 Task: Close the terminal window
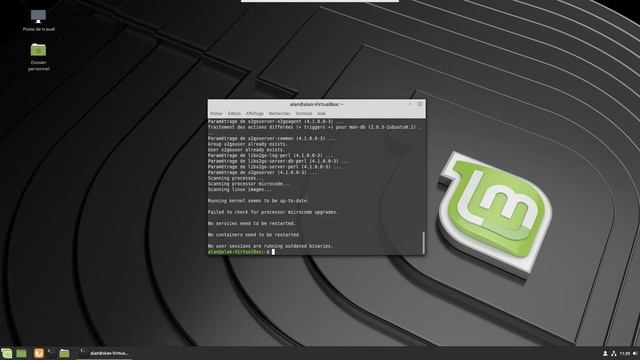coord(420,104)
